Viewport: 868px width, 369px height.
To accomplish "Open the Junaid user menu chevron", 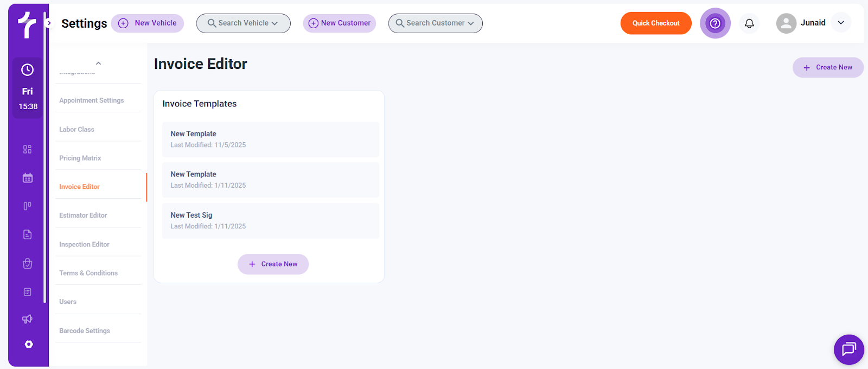I will point(841,23).
